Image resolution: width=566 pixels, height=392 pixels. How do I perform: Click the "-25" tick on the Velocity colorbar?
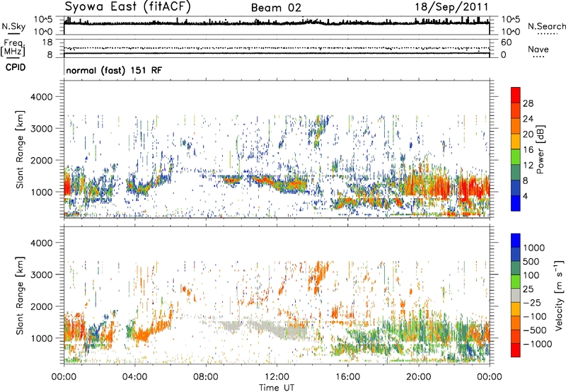coord(531,302)
